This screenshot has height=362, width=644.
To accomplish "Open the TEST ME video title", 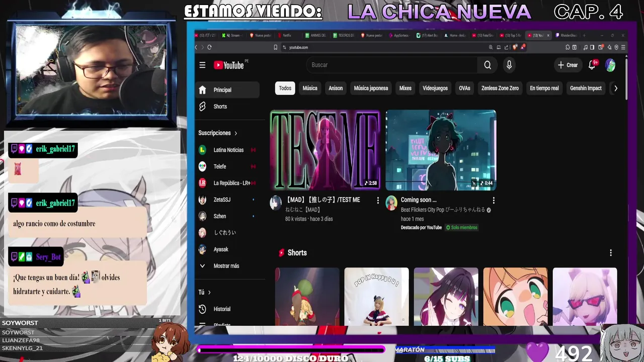I will [323, 200].
